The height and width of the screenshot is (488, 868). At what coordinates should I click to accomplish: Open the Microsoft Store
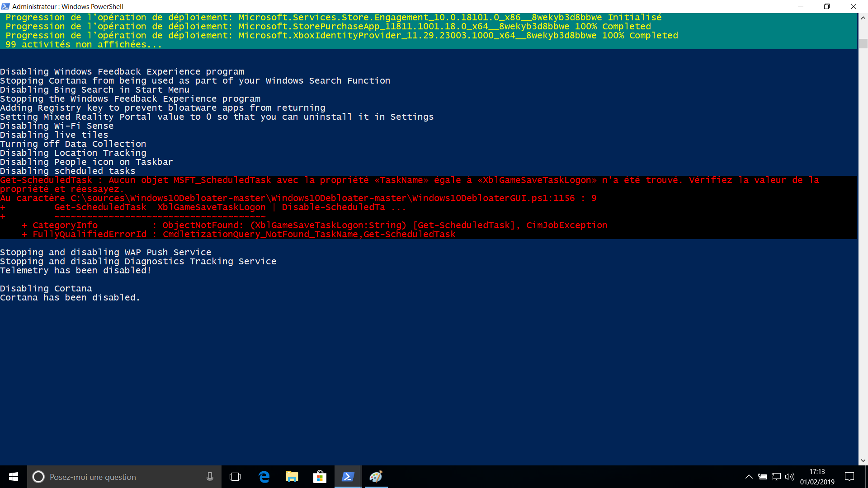pos(320,477)
